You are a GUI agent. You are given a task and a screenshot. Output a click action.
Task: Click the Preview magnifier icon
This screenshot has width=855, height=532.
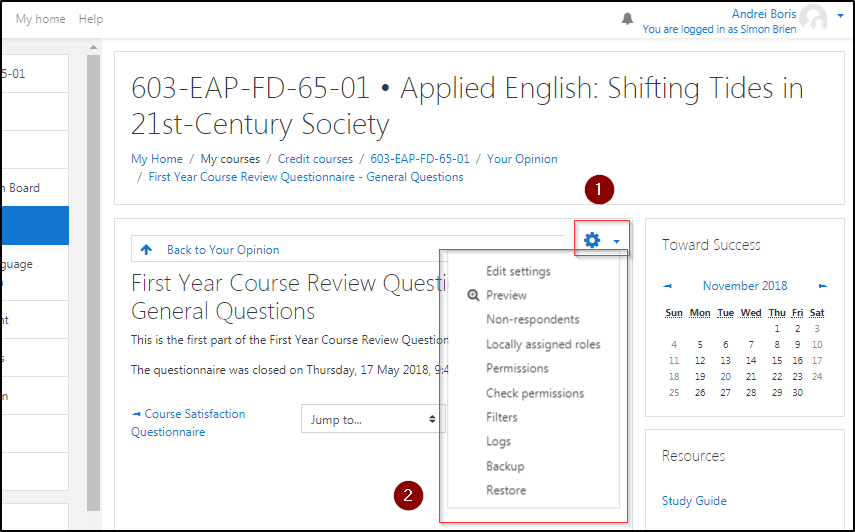click(473, 296)
